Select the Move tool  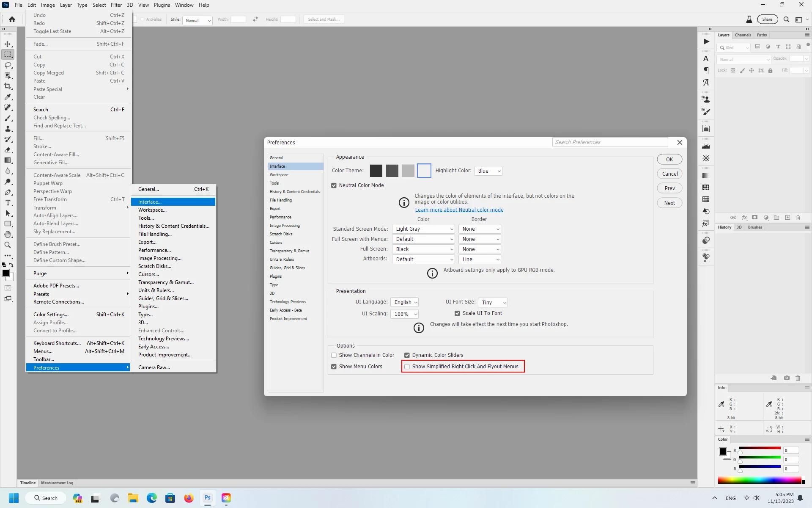click(x=8, y=44)
